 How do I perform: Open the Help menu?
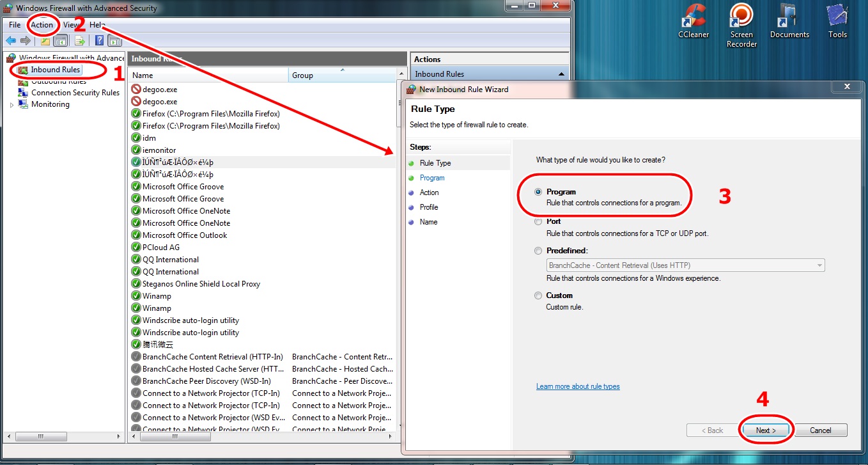pyautogui.click(x=97, y=25)
